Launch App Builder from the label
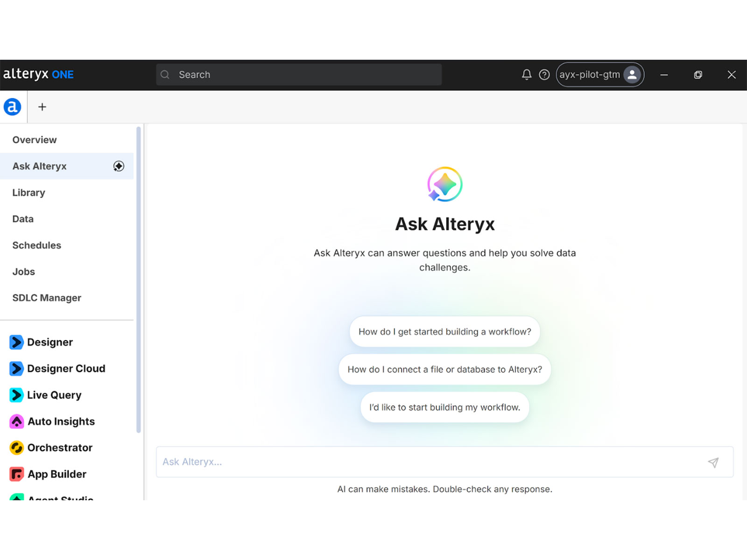This screenshot has height=560, width=747. 57,474
